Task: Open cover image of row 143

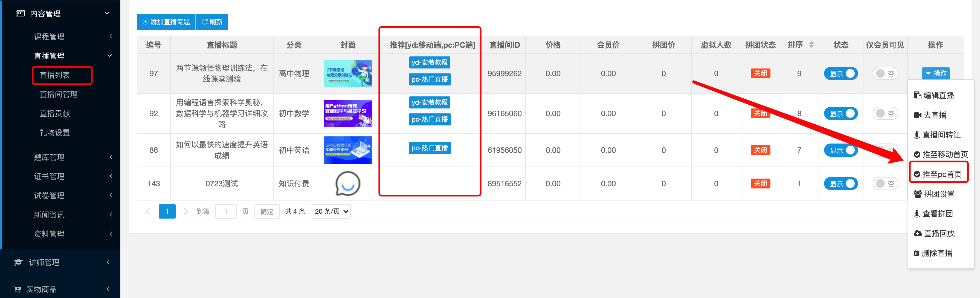Action: coord(348,183)
